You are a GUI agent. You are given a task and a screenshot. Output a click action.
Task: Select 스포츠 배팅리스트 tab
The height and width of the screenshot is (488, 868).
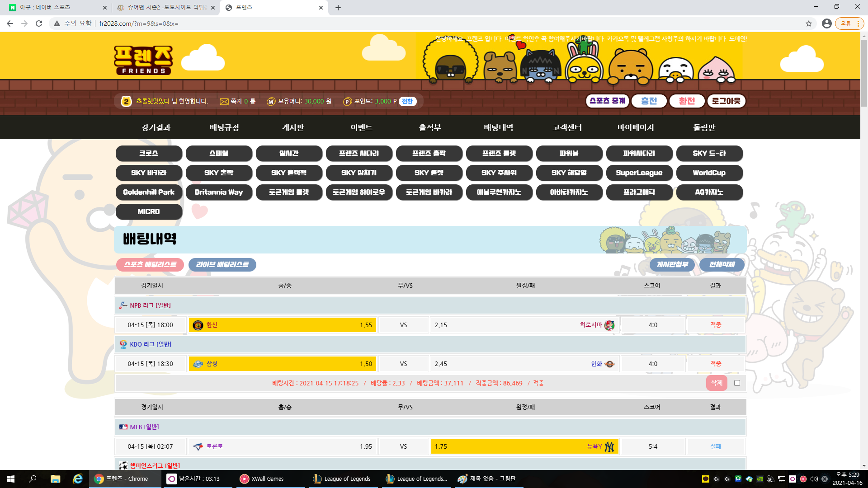[x=150, y=265]
